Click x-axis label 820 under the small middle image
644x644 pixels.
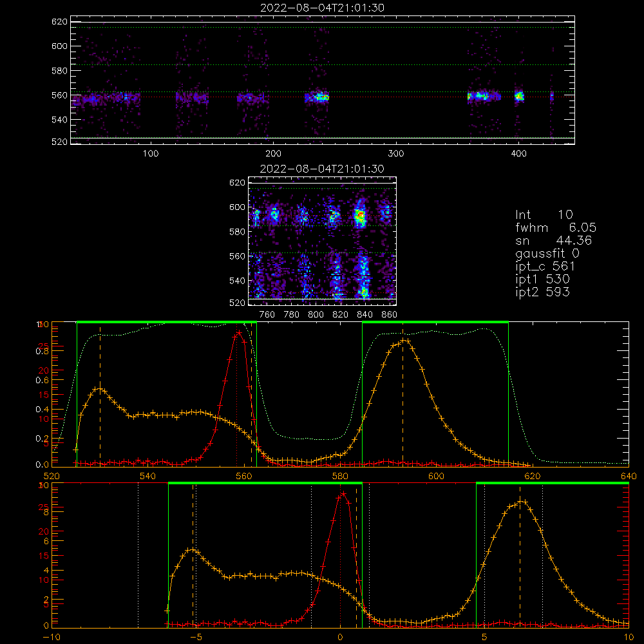click(x=341, y=314)
